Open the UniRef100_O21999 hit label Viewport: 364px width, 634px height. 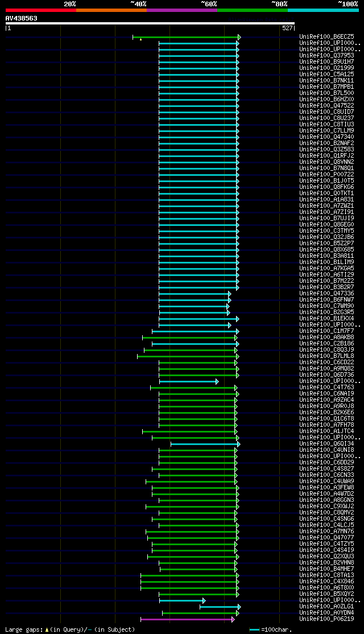point(327,68)
